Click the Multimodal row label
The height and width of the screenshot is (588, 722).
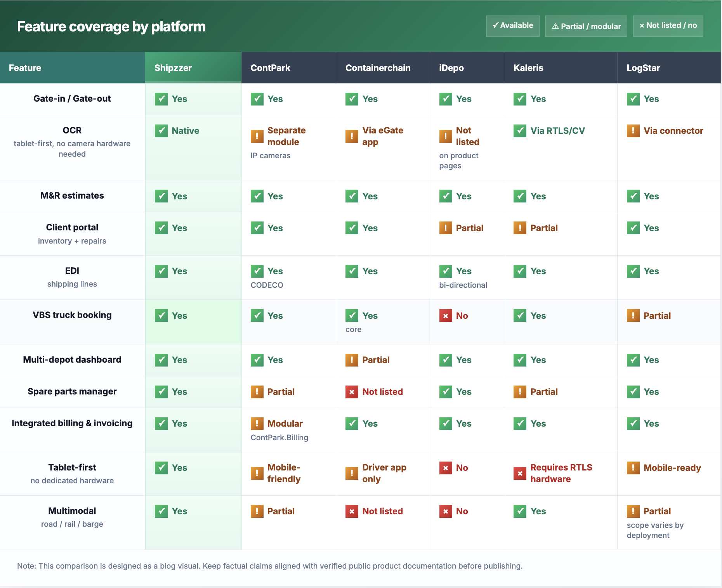pos(72,511)
